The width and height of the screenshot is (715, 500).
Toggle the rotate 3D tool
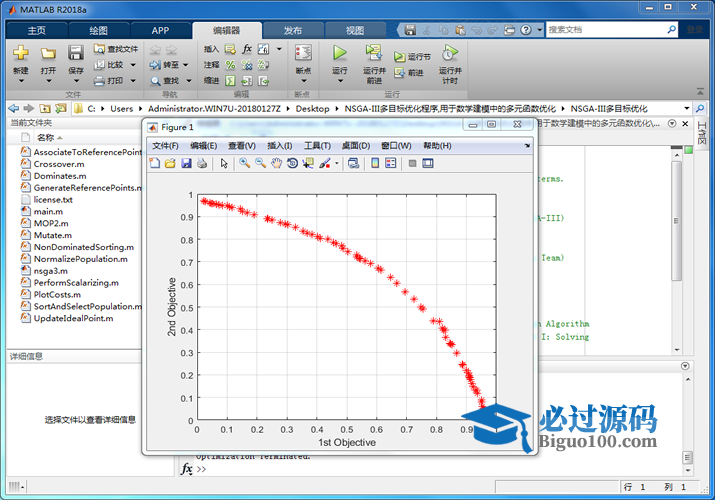[292, 163]
